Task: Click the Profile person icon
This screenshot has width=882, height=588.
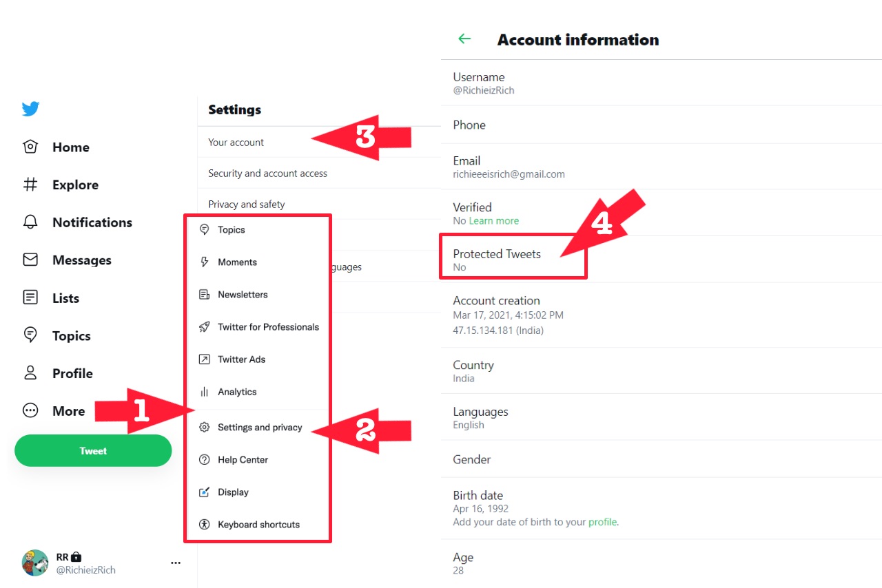Action: click(x=30, y=373)
